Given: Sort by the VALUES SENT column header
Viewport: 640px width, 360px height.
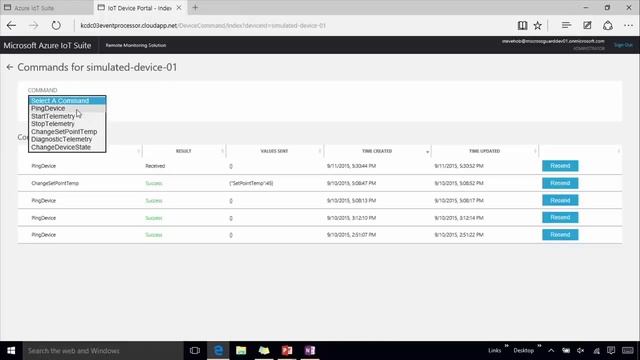Looking at the screenshot, I should coord(274,151).
